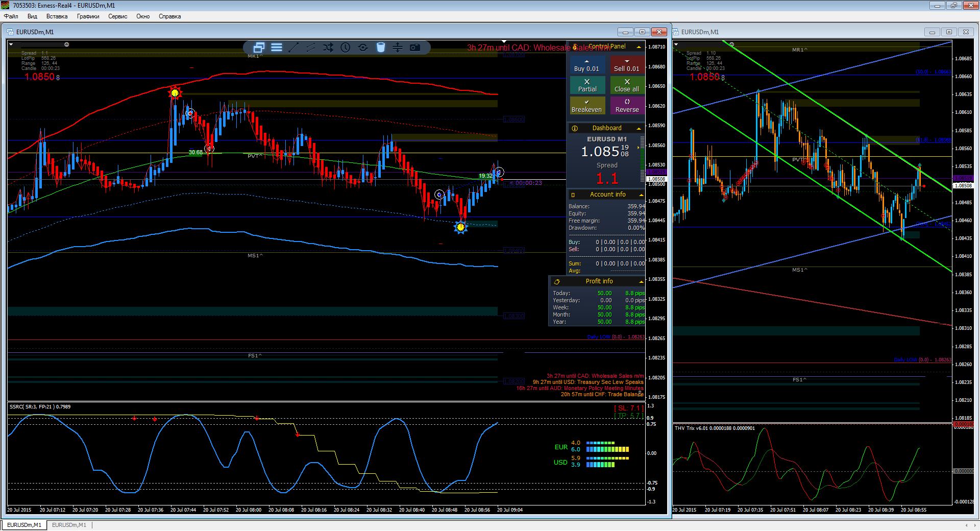
Task: Click the shuffle arrows icon in chart toolbar
Action: point(328,47)
